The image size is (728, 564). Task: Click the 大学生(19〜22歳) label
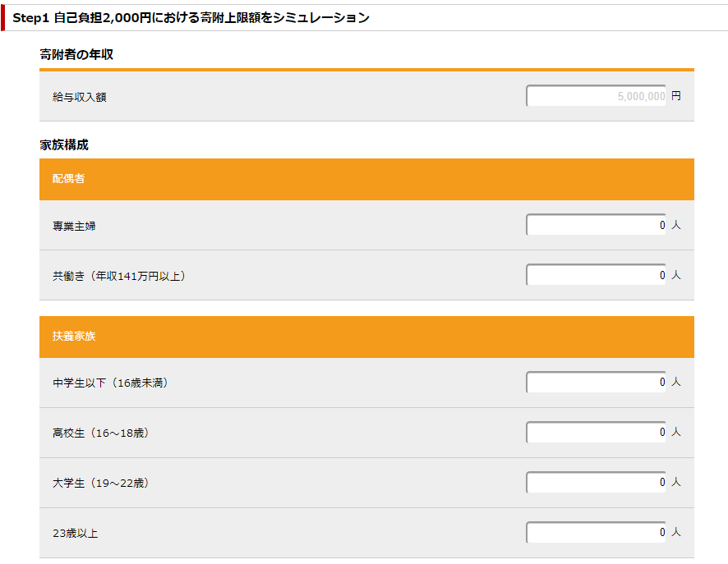click(x=100, y=483)
